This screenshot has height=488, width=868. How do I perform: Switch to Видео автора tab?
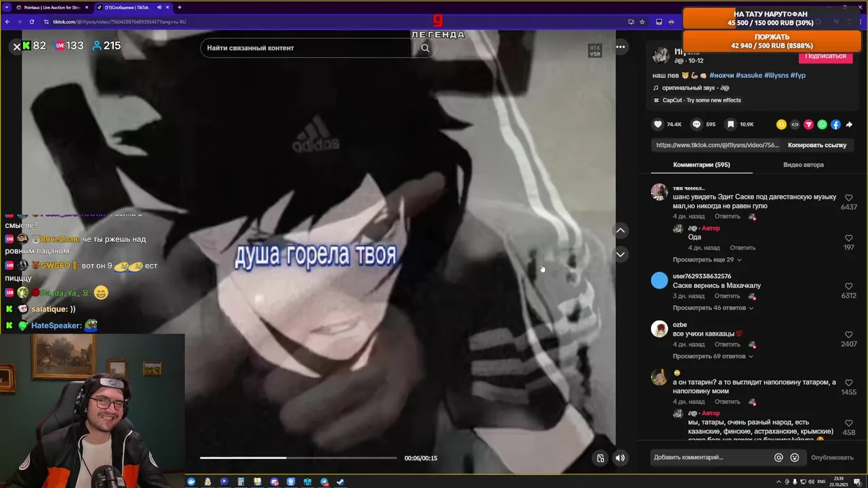pyautogui.click(x=804, y=165)
